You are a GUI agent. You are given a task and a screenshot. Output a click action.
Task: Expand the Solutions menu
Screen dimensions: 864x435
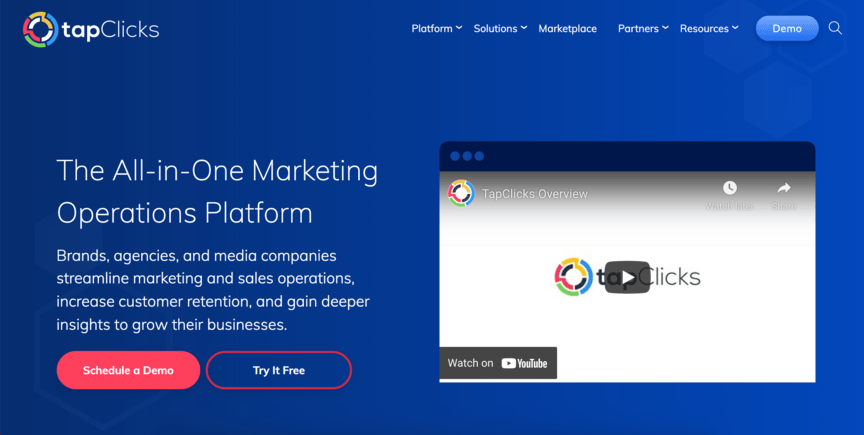click(x=500, y=29)
